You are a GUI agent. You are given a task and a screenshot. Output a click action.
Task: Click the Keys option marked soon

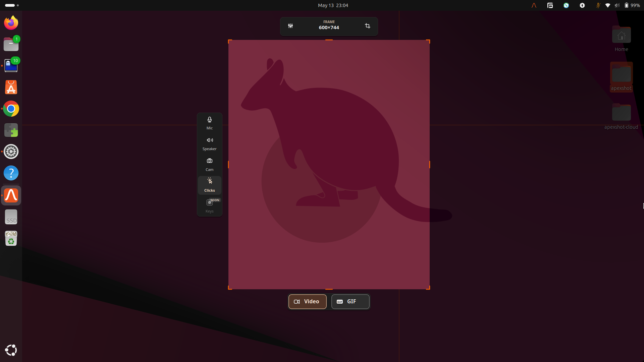point(210,206)
